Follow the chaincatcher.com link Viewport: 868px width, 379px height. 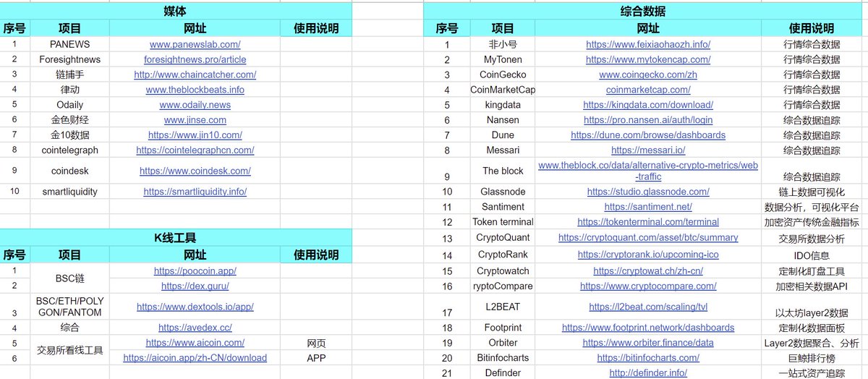(x=195, y=74)
